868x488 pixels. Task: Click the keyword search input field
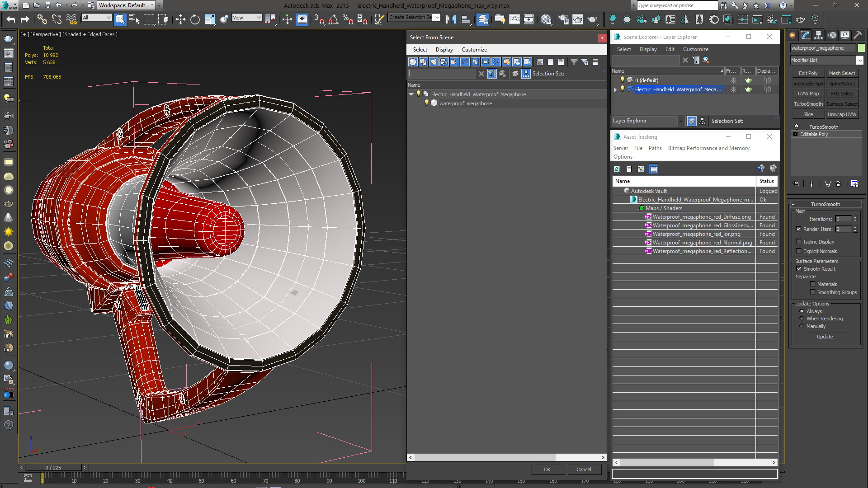click(x=676, y=5)
